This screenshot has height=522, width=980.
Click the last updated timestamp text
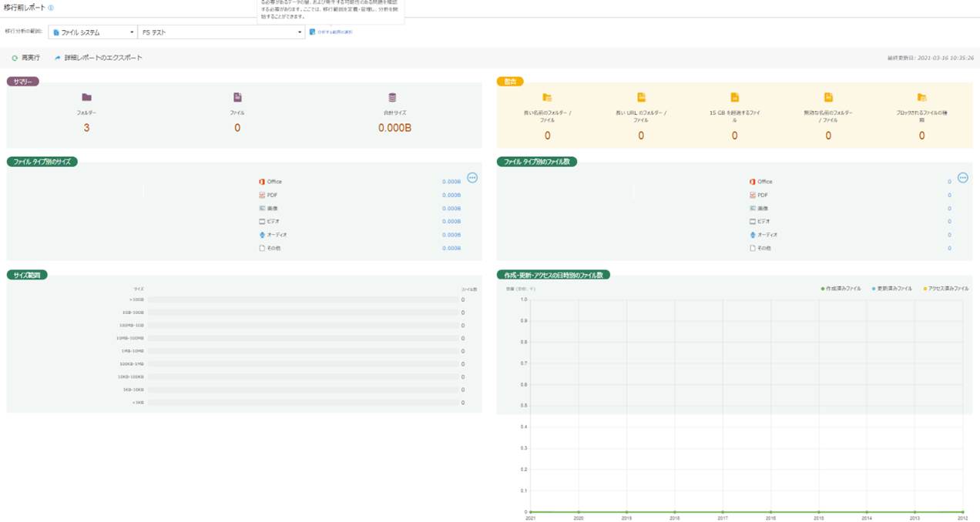931,58
